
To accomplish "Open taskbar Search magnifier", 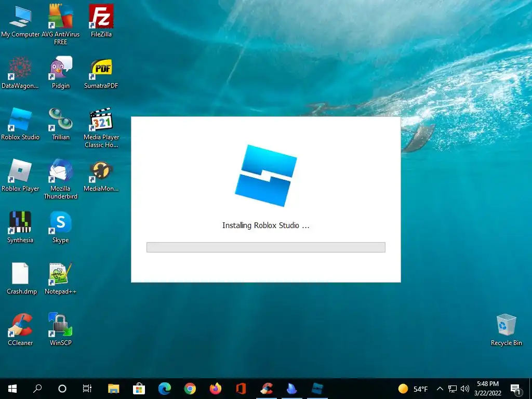I will [x=37, y=389].
